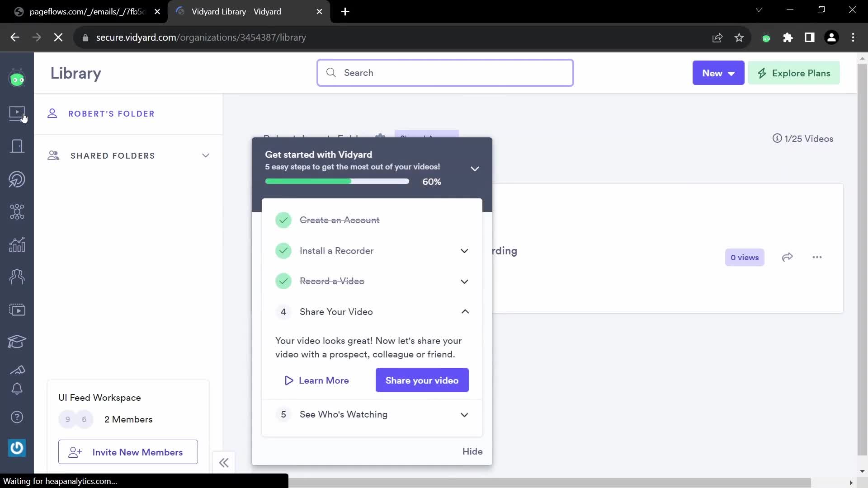Click the Create an Account checkmark

point(283,220)
